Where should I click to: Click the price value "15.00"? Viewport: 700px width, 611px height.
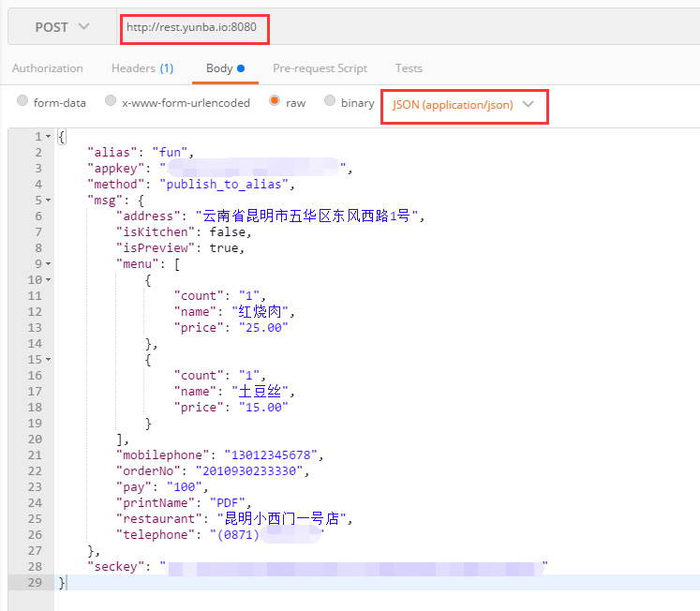(x=263, y=408)
